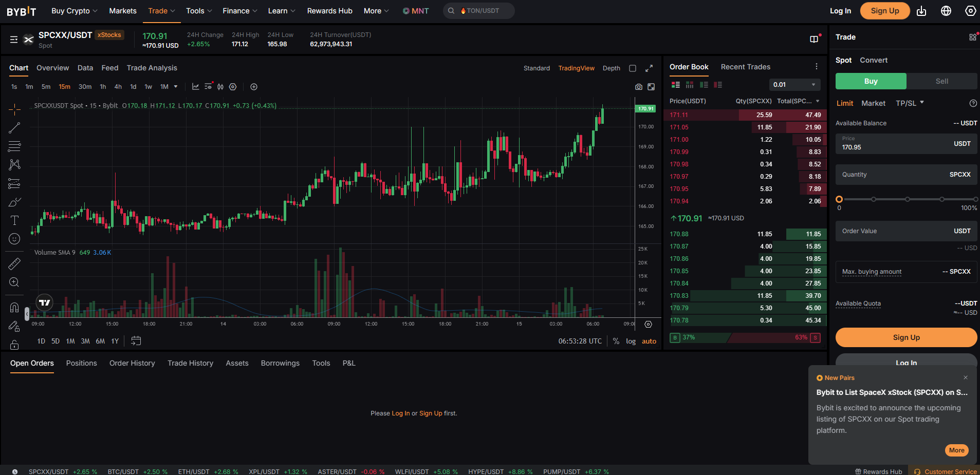Set the 1h chart interval
980x475 pixels.
click(103, 87)
